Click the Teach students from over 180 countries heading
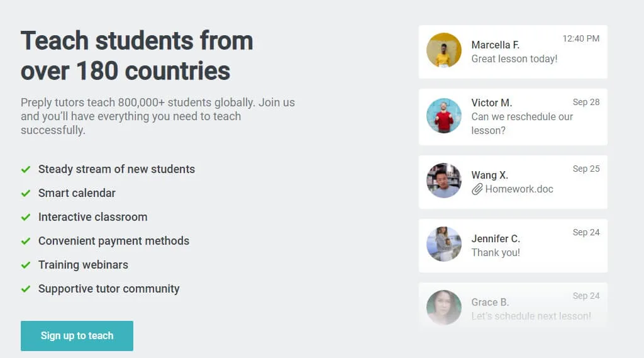644x358 pixels. tap(136, 55)
